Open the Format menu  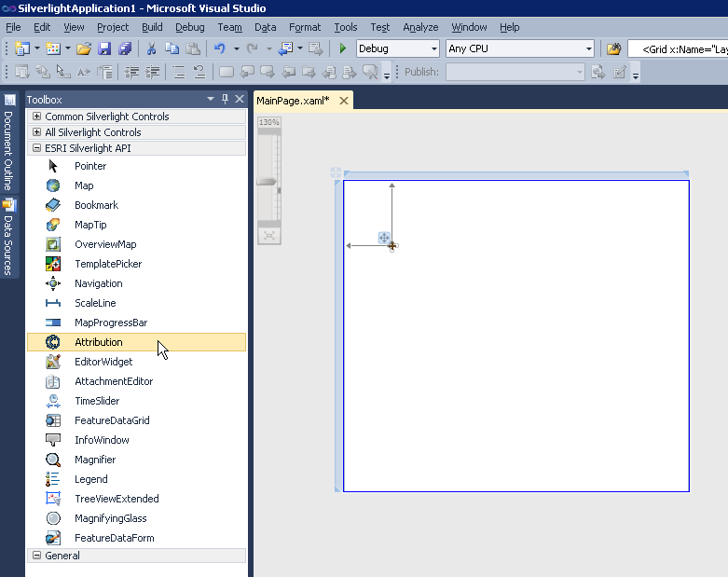[305, 27]
